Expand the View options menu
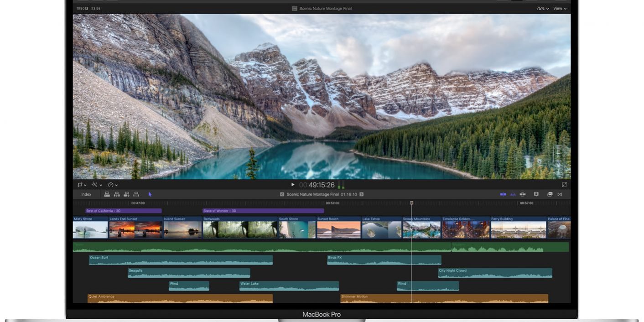The width and height of the screenshot is (644, 322). coord(560,8)
